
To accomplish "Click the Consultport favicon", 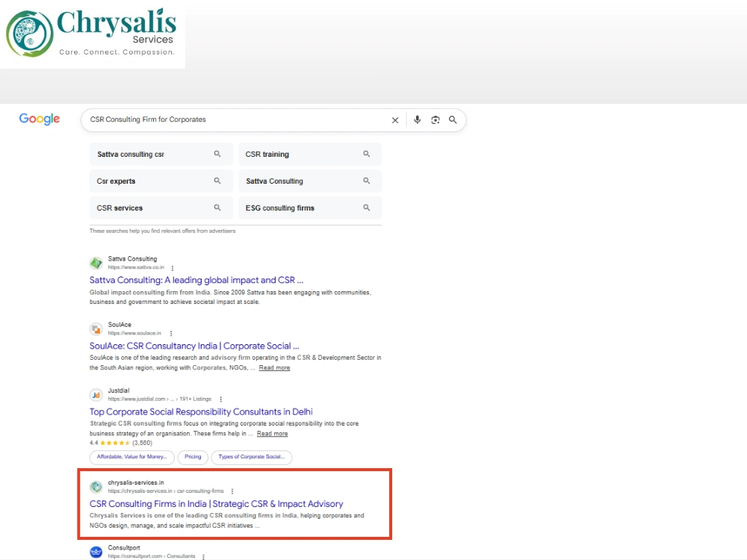I will (x=96, y=552).
